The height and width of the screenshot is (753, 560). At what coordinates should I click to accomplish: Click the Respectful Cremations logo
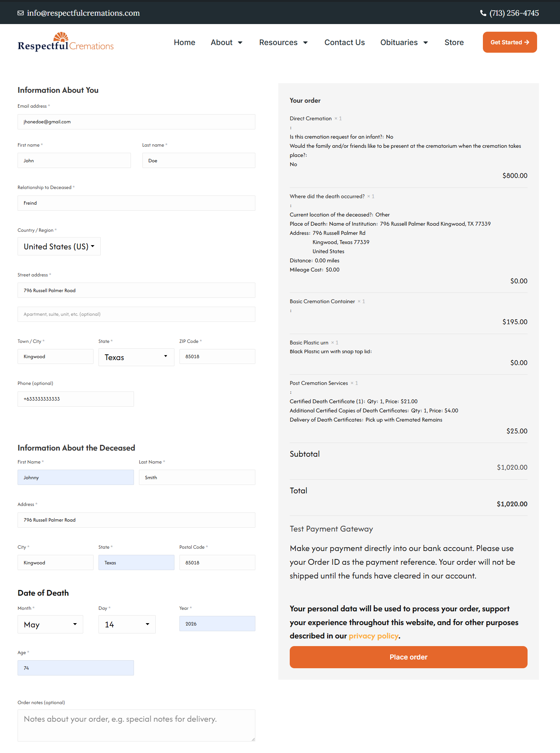point(66,42)
